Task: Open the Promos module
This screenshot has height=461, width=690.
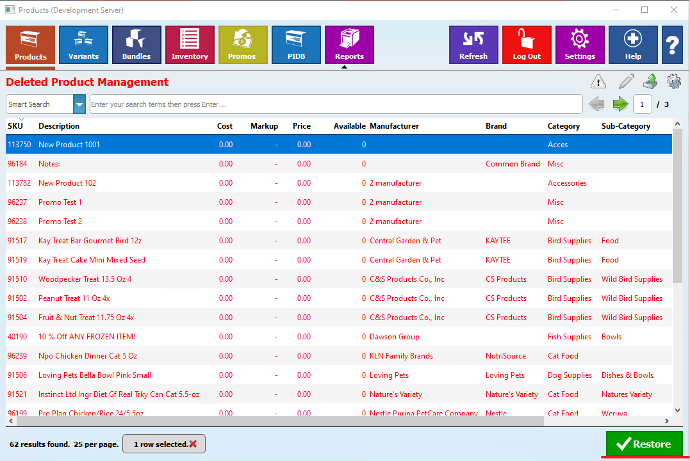Action: (x=243, y=44)
